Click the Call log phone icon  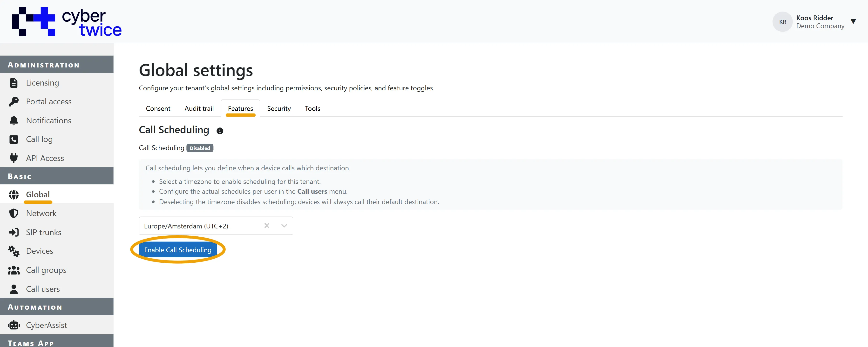click(14, 140)
